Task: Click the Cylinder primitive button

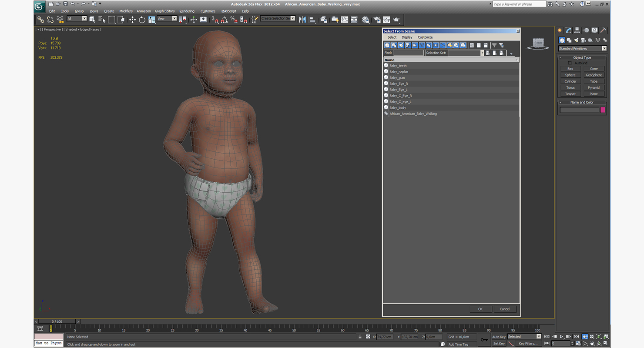Action: (x=570, y=81)
